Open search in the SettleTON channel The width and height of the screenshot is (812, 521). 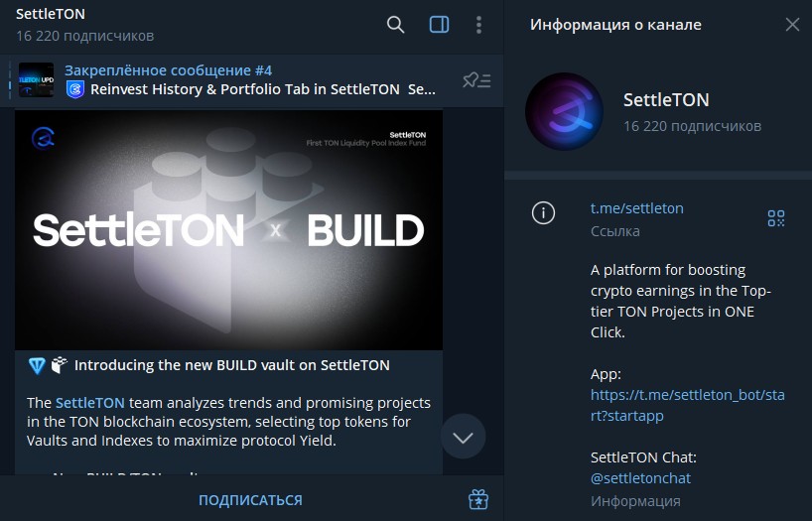pyautogui.click(x=395, y=25)
